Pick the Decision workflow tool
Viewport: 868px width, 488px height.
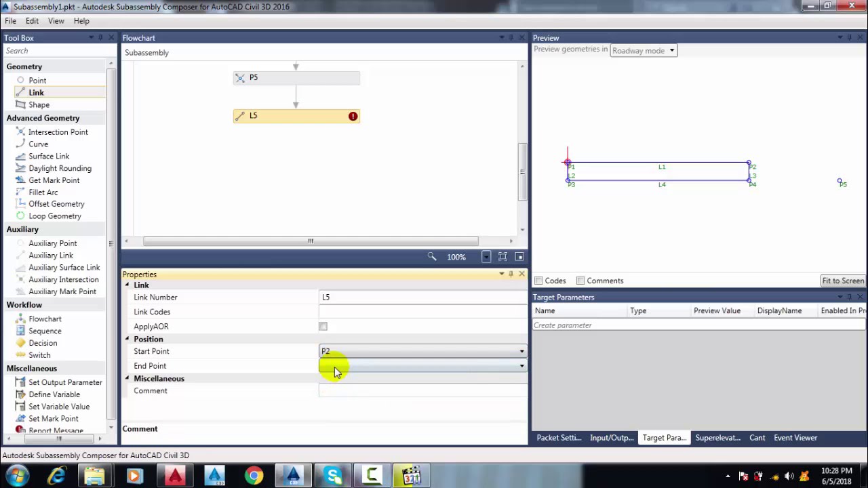[43, 343]
